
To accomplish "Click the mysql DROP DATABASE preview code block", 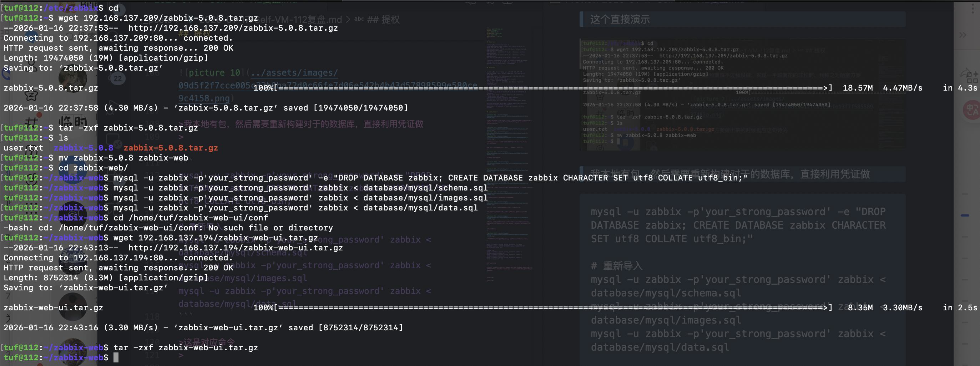I will (738, 225).
